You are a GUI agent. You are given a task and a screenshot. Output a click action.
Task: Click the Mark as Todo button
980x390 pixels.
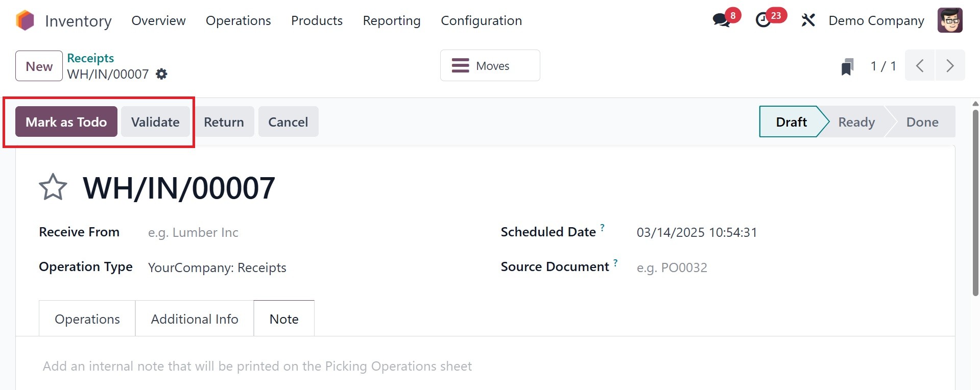tap(66, 122)
